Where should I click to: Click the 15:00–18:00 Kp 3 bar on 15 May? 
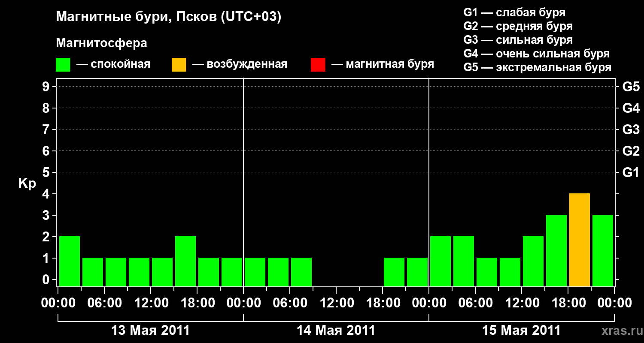(556, 250)
